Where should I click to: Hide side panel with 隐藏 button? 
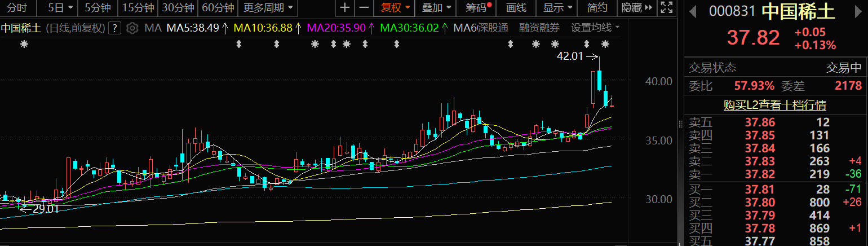[636, 8]
